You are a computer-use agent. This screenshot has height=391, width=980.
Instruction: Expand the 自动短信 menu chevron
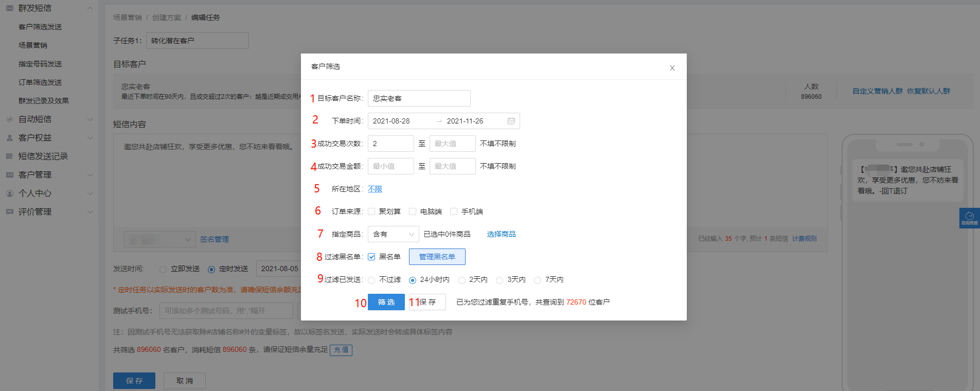90,119
